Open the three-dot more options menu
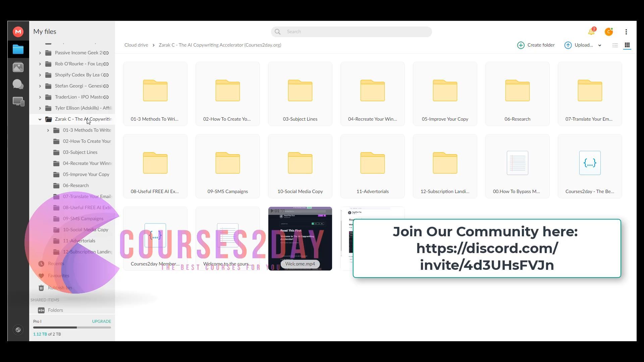The image size is (644, 362). pyautogui.click(x=626, y=32)
